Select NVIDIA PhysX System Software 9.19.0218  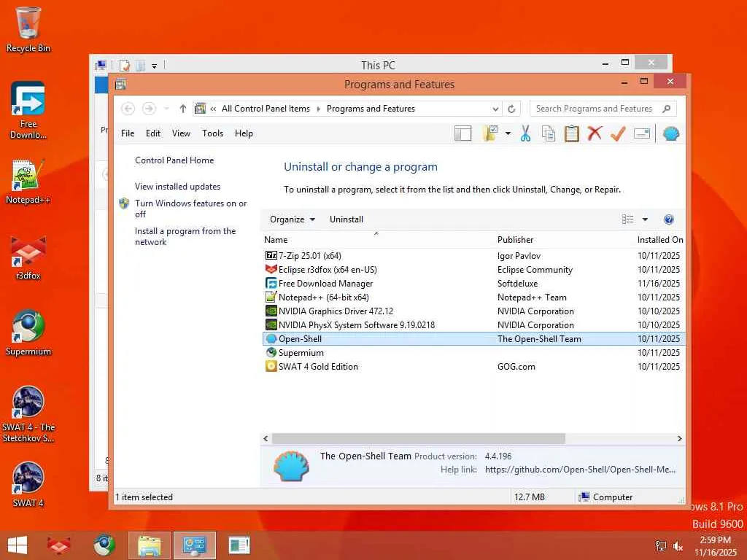473,324
